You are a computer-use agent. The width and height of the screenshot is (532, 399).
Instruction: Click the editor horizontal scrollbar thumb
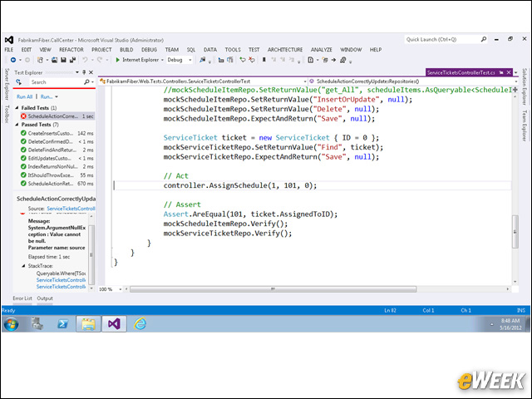click(x=273, y=289)
